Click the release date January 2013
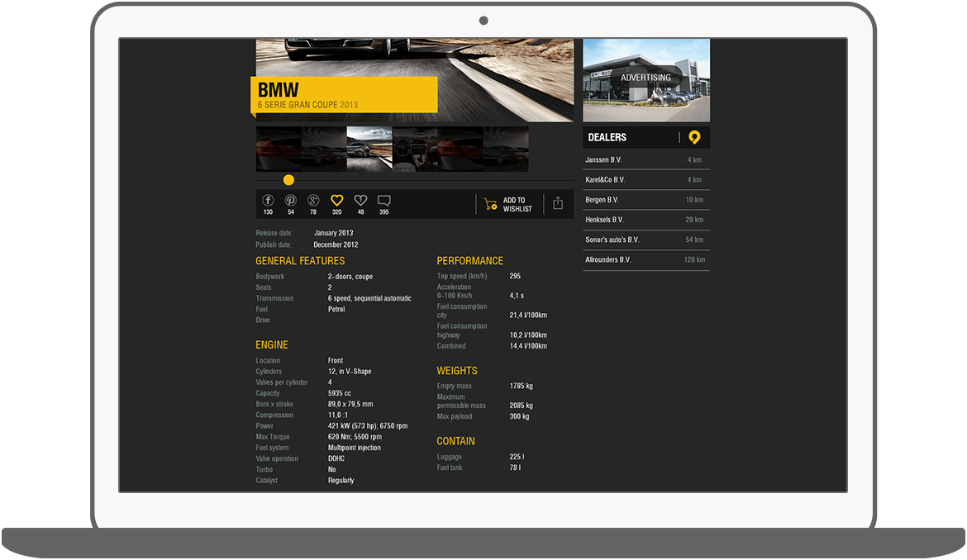Viewport: 967px width, 560px height. [x=334, y=233]
